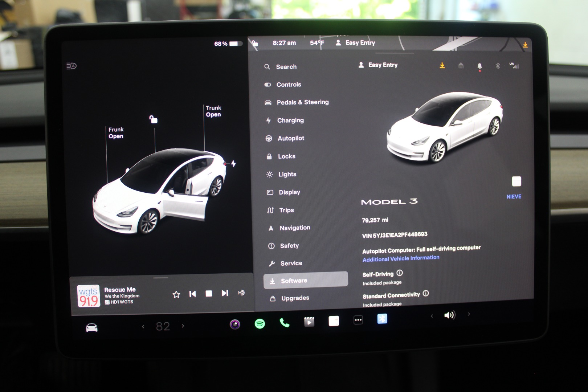Tap Bluetooth icon in settings header
This screenshot has width=588, height=392.
498,66
